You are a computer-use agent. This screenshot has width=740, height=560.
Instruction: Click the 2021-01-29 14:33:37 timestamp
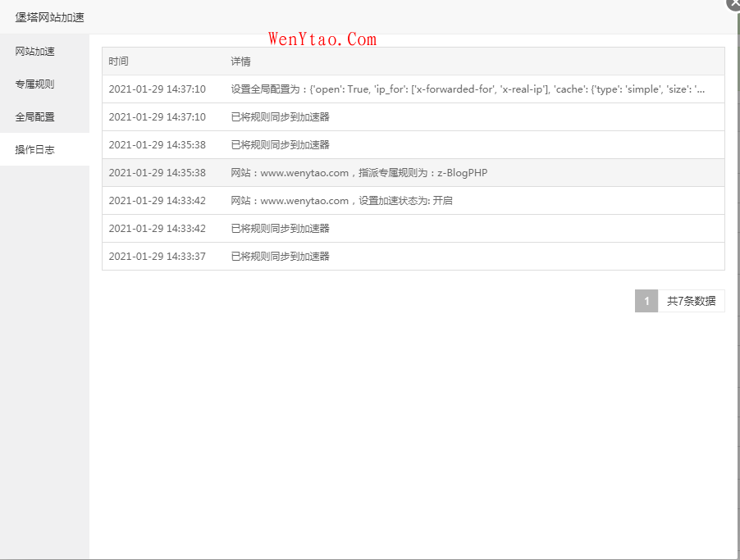point(157,257)
